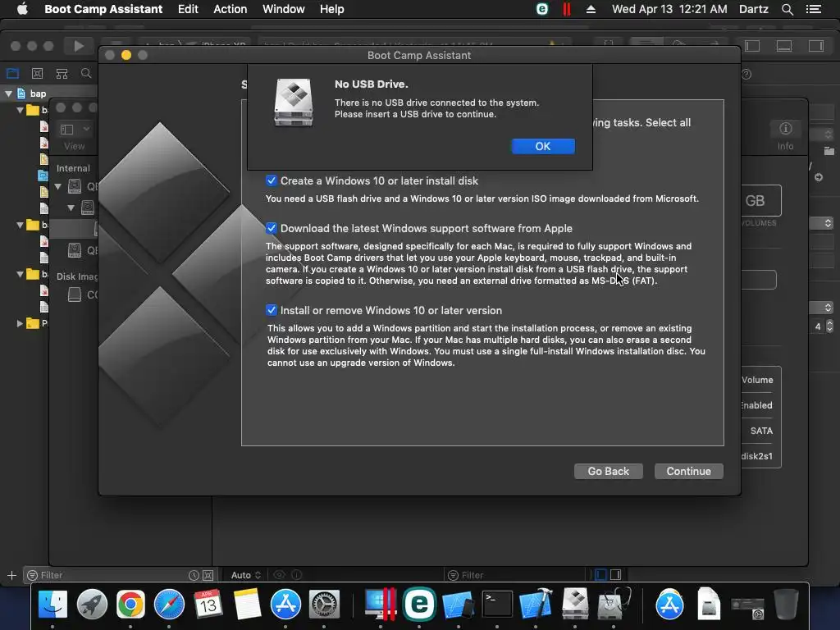The width and height of the screenshot is (840, 630).
Task: Click the right Filter field in Xcode
Action: click(x=514, y=575)
